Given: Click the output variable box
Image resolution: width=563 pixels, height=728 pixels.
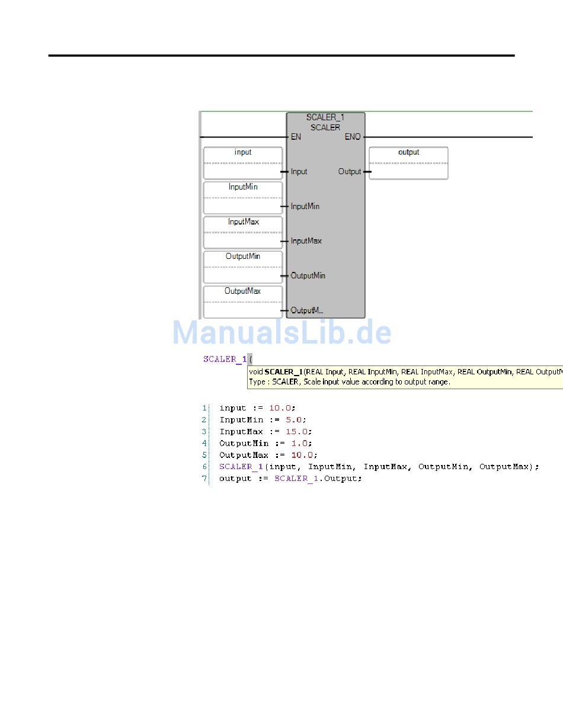Looking at the screenshot, I should pyautogui.click(x=408, y=163).
